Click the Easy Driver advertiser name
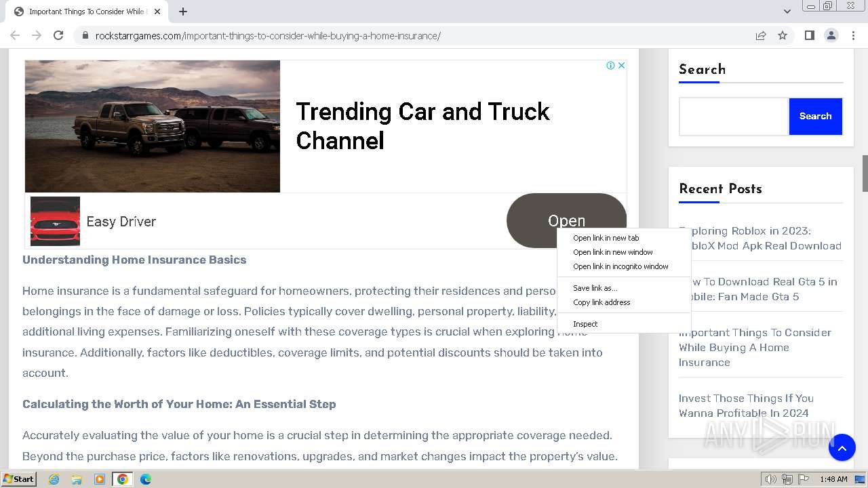Image resolution: width=868 pixels, height=488 pixels. [121, 222]
